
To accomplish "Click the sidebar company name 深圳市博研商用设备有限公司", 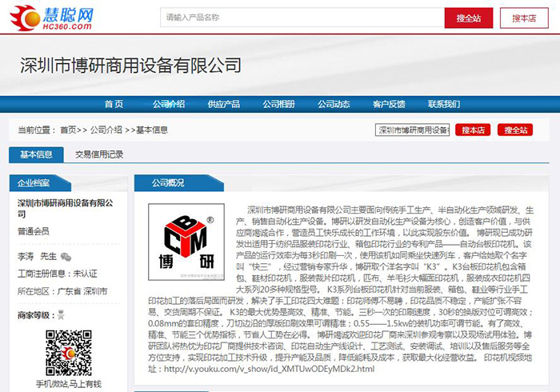I will pos(66,209).
